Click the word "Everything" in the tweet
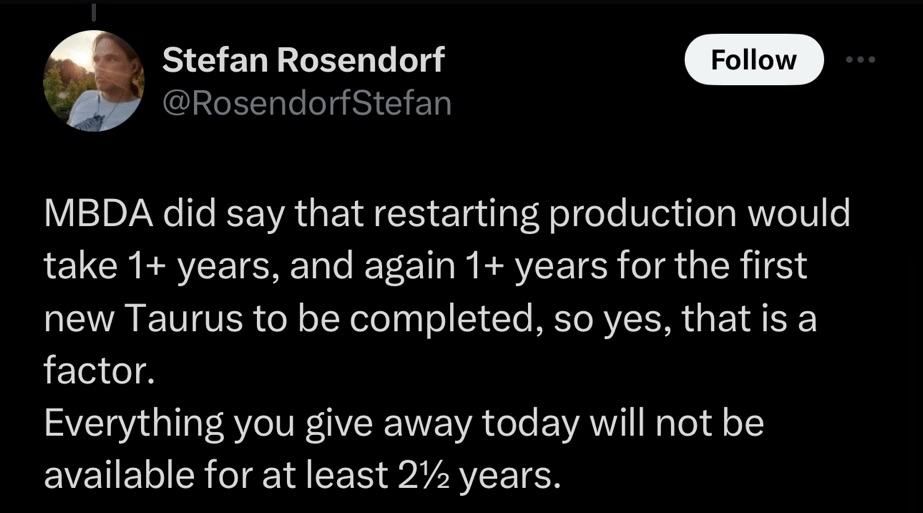This screenshot has width=923, height=513. 130,422
